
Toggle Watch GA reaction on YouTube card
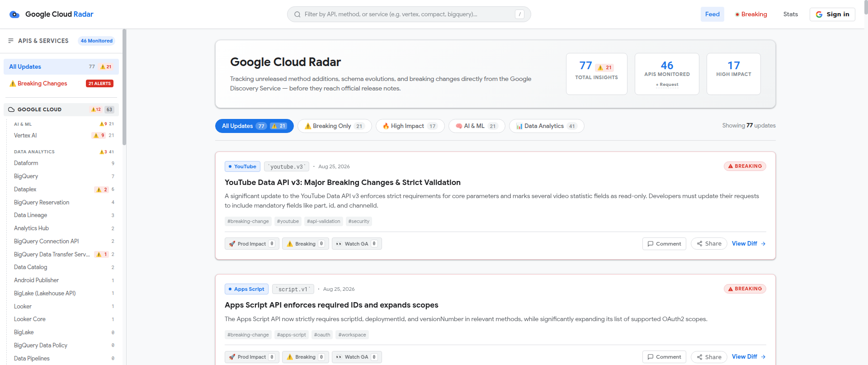pyautogui.click(x=357, y=244)
